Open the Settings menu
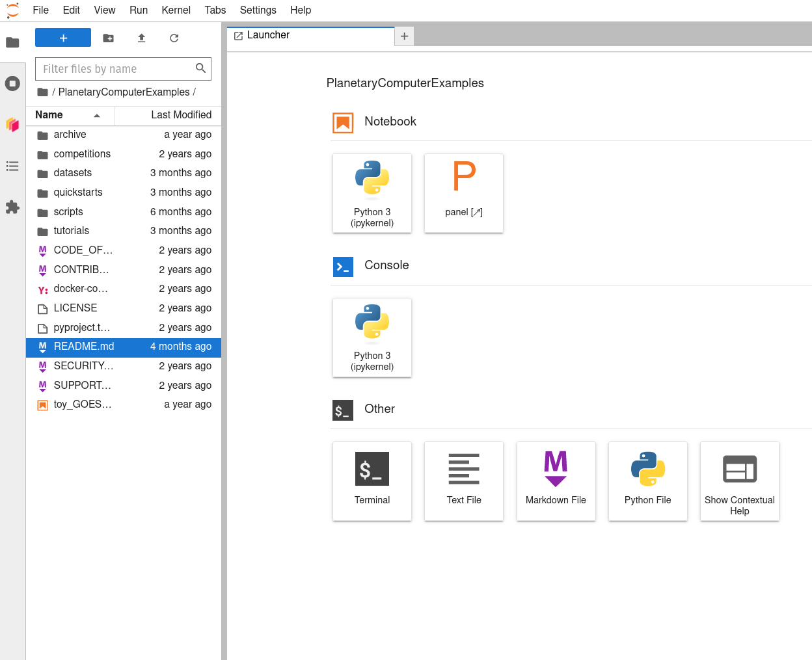This screenshot has width=812, height=660. coord(258,10)
